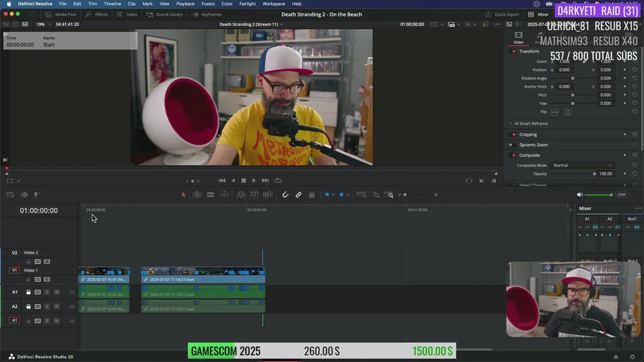Click the Insert Clip icon

click(241, 195)
